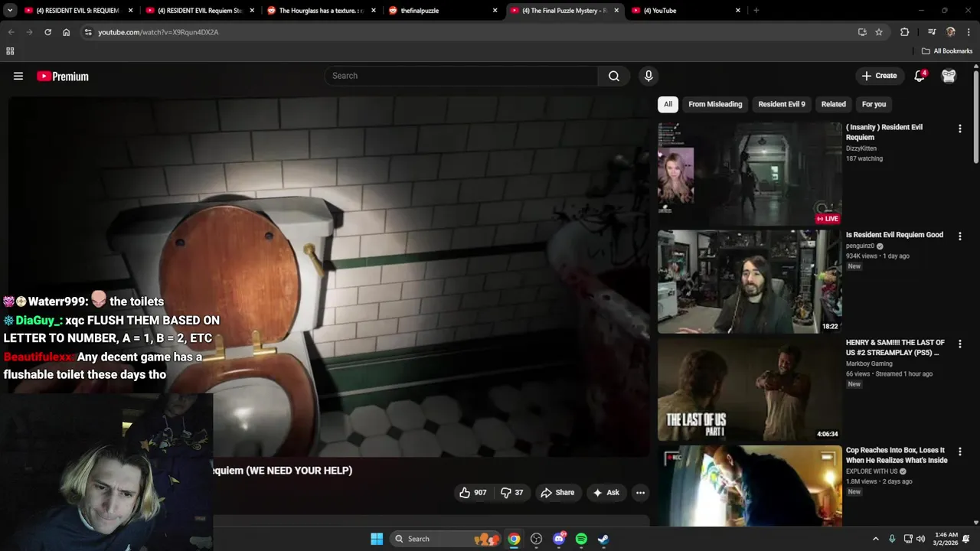Click the Ask AI button
The height and width of the screenshot is (551, 980).
(606, 492)
